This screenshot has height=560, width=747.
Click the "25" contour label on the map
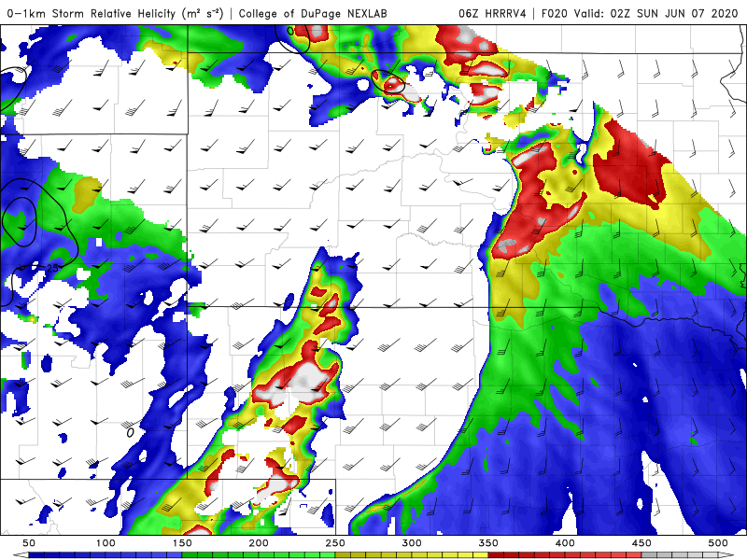(x=52, y=268)
